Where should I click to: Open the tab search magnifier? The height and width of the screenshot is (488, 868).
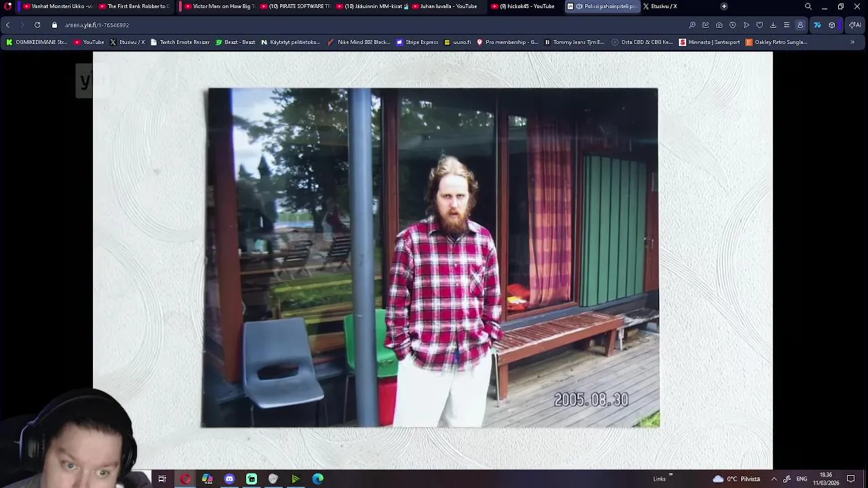tap(808, 6)
